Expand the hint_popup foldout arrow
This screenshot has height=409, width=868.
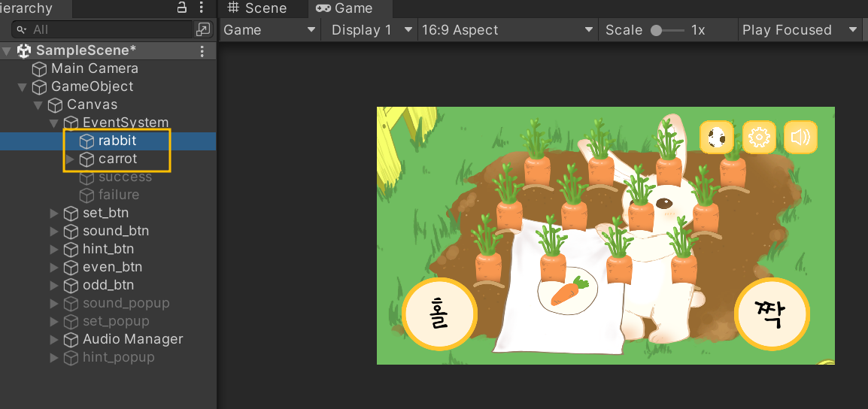(x=53, y=358)
